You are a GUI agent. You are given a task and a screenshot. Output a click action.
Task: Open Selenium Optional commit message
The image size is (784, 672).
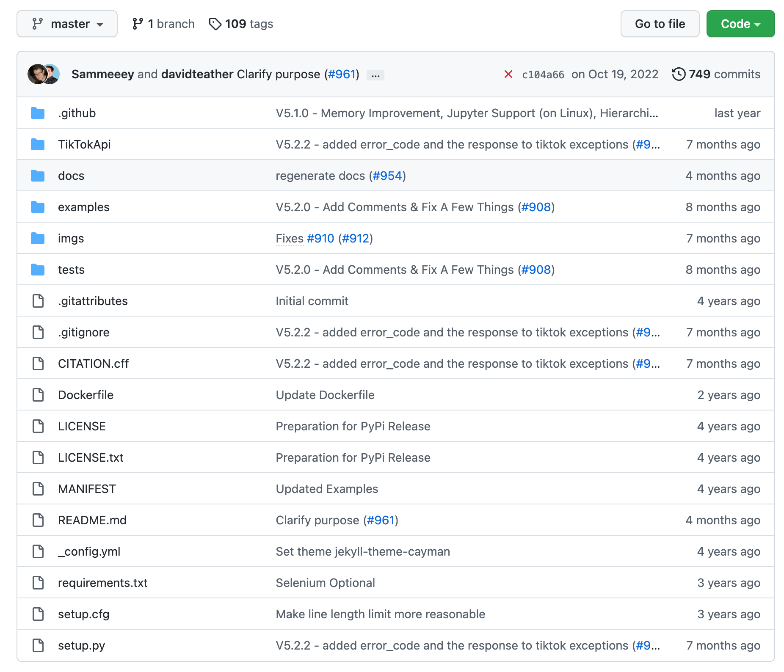326,583
